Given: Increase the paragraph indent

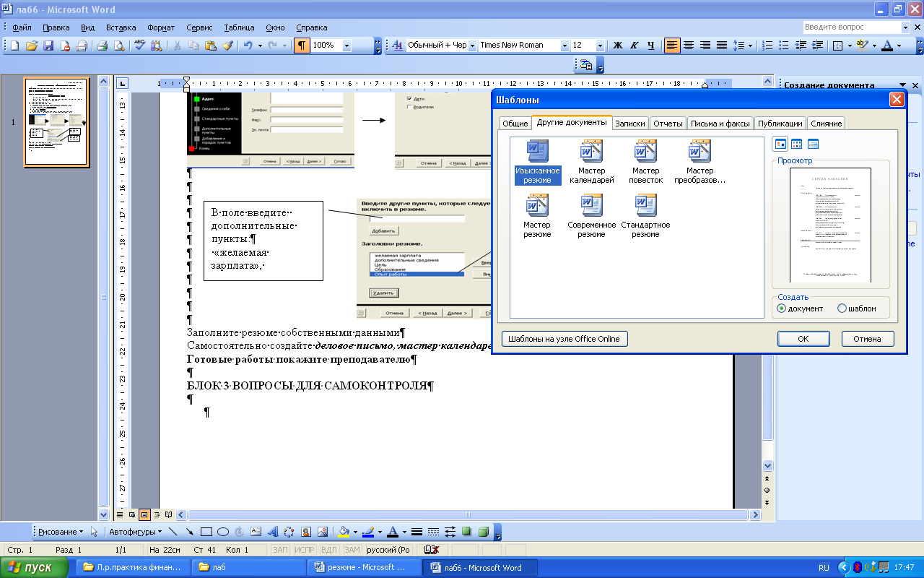Looking at the screenshot, I should tap(816, 46).
